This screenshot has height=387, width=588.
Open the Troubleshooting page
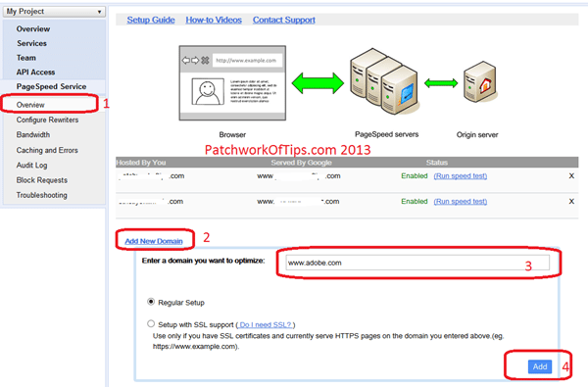pyautogui.click(x=41, y=195)
